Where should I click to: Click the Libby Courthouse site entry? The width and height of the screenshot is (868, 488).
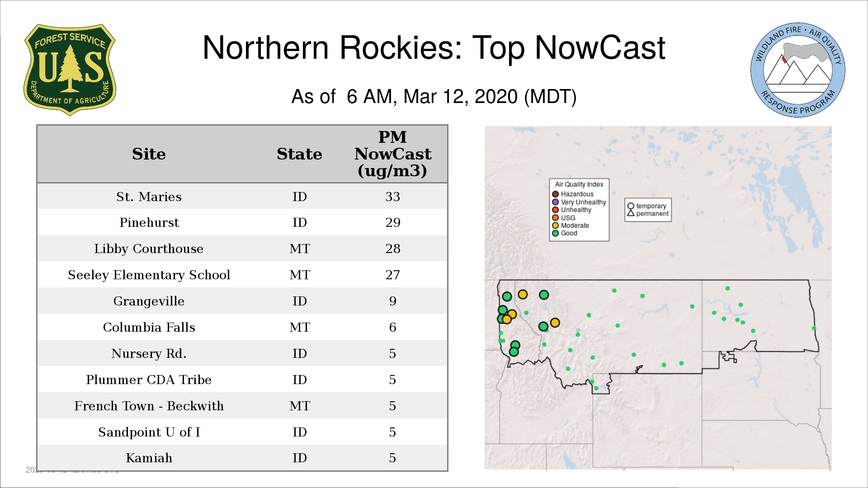pos(149,249)
